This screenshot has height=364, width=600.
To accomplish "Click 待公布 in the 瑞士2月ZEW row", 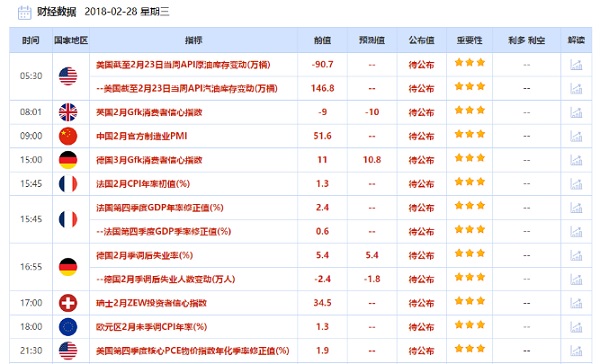I will point(421,303).
